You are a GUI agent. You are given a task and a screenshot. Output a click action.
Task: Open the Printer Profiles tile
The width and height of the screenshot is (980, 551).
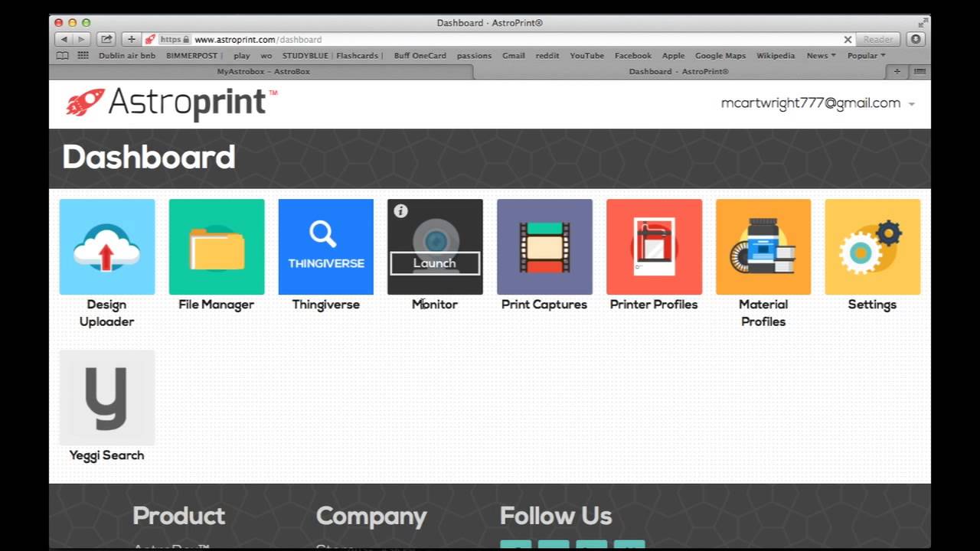pyautogui.click(x=654, y=246)
